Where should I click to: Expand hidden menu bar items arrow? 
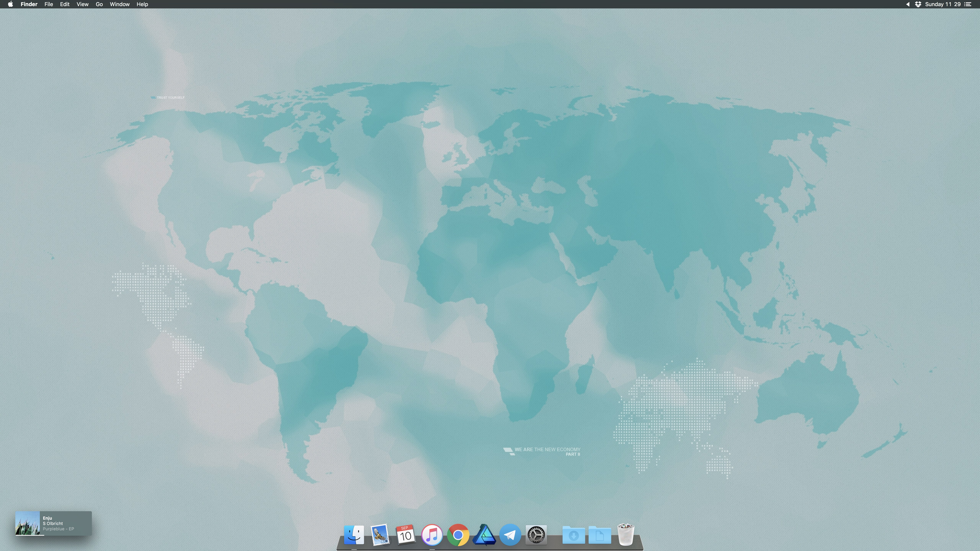click(908, 4)
